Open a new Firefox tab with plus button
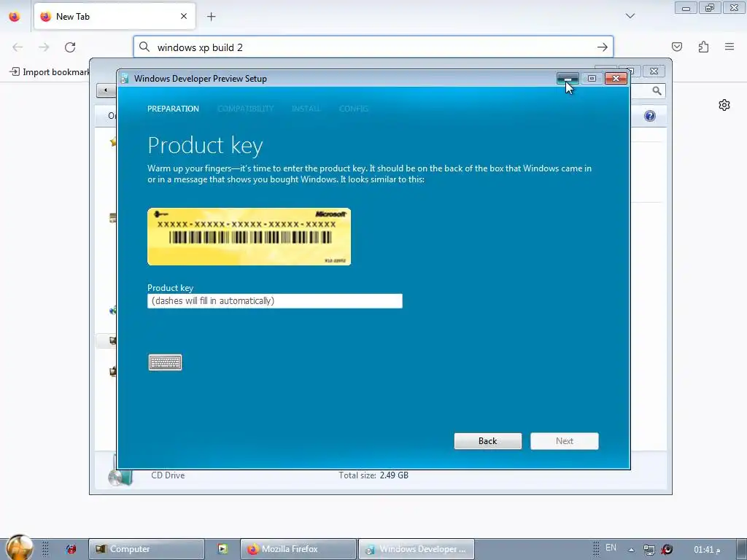The image size is (747, 560). (212, 17)
